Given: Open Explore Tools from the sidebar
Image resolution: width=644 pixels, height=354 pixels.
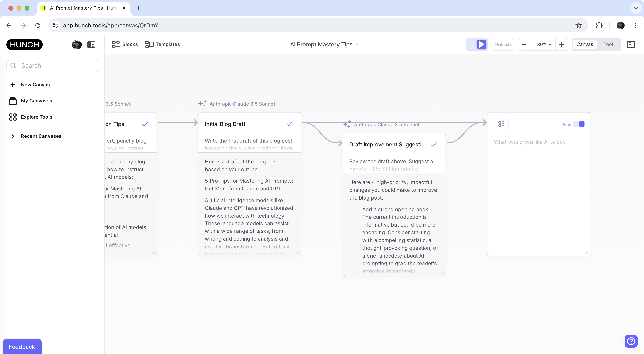Looking at the screenshot, I should point(36,117).
